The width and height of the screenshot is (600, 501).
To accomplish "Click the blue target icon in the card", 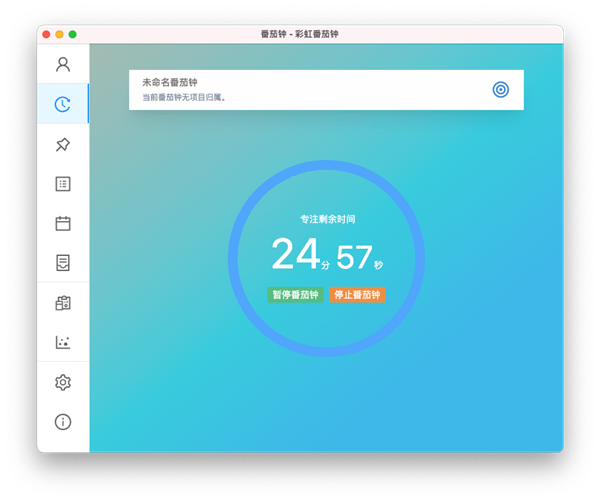I will [x=500, y=90].
